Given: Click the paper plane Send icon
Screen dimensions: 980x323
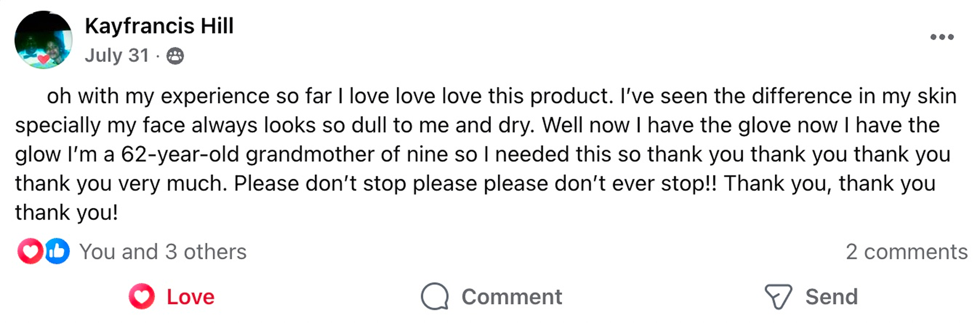Looking at the screenshot, I should pyautogui.click(x=778, y=296).
